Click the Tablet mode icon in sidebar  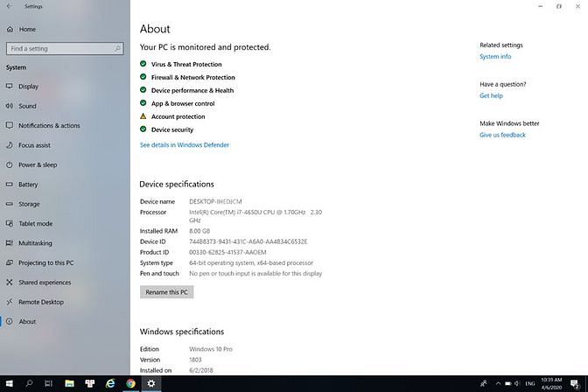tap(10, 224)
